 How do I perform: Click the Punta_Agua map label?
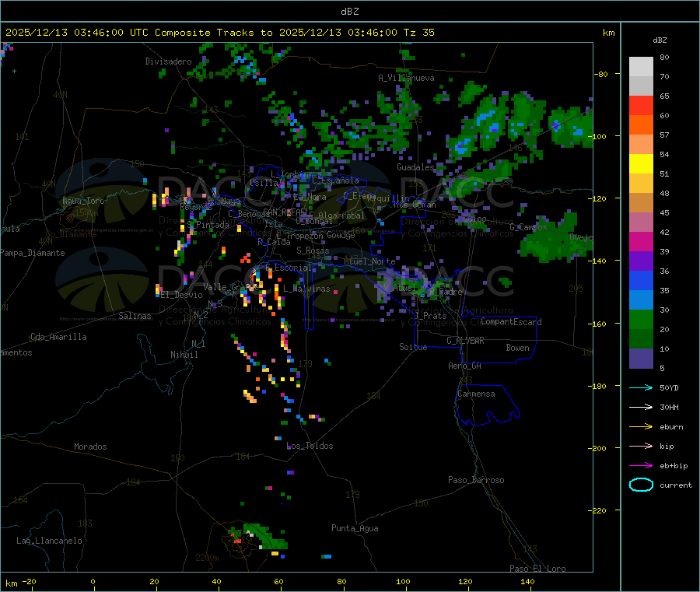pyautogui.click(x=355, y=528)
